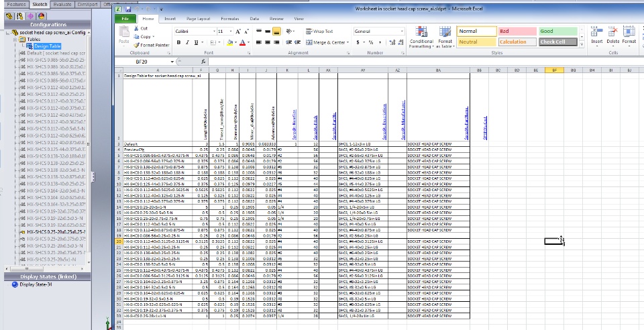
Task: Toggle Top Align button
Action: tap(259, 32)
